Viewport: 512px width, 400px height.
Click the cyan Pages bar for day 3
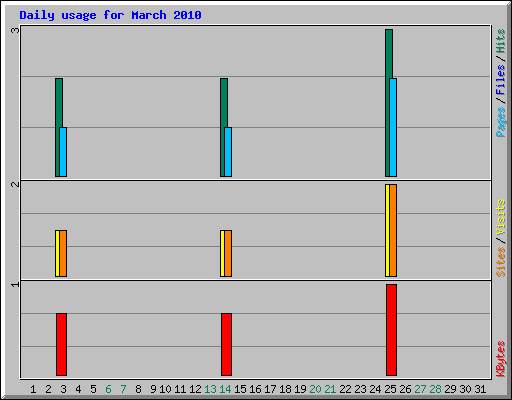point(63,152)
